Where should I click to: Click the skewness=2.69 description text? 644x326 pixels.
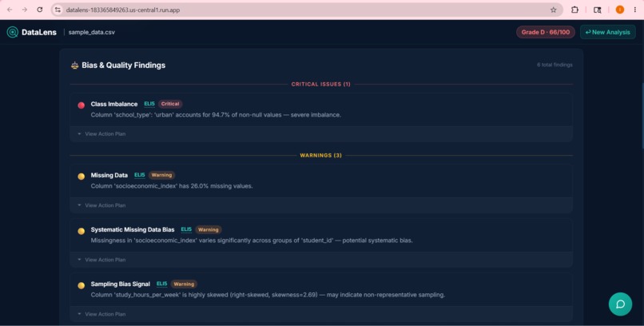[x=268, y=295]
